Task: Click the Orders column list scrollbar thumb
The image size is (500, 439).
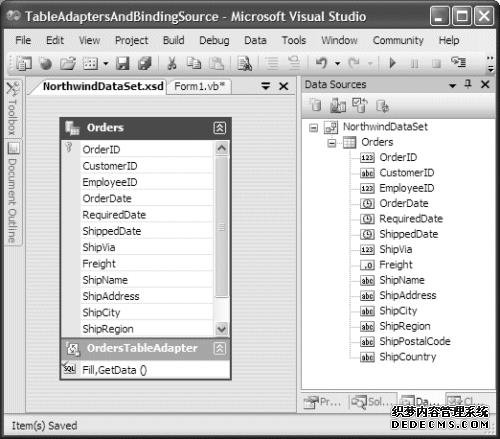Action: click(x=222, y=227)
